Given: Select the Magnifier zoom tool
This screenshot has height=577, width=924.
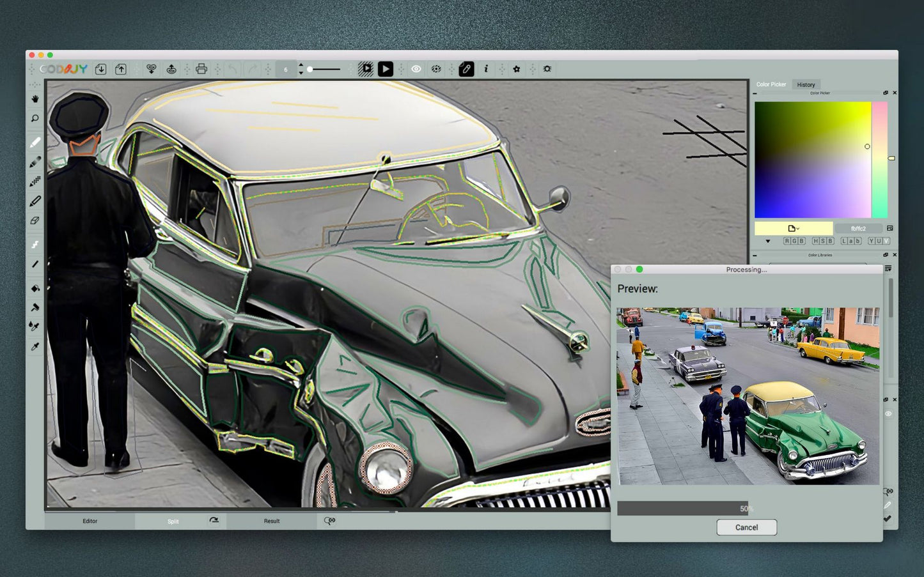Looking at the screenshot, I should tap(35, 118).
